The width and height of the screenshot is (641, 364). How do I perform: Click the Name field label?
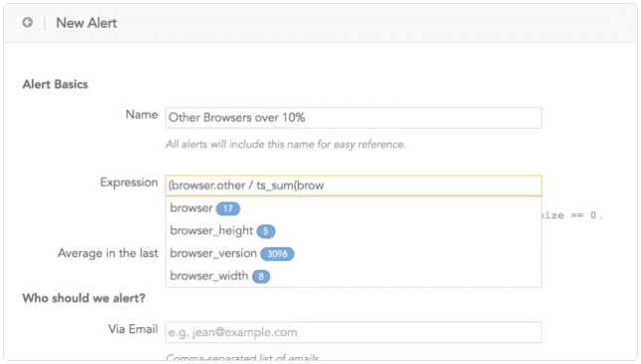(x=142, y=115)
